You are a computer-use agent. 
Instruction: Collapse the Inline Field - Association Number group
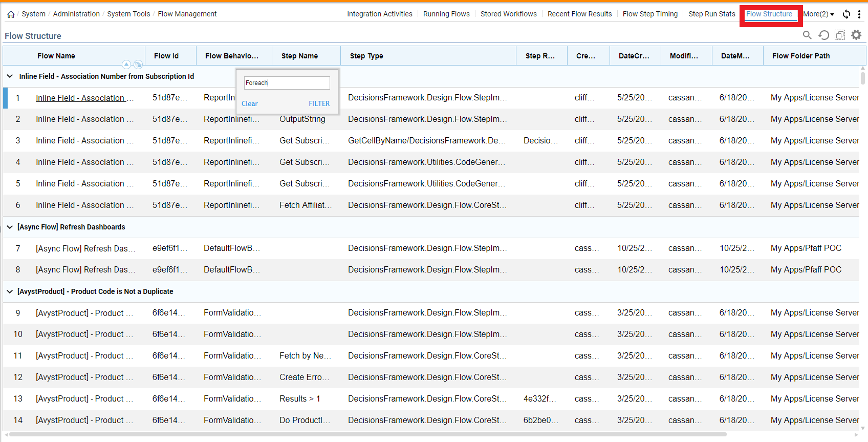10,76
